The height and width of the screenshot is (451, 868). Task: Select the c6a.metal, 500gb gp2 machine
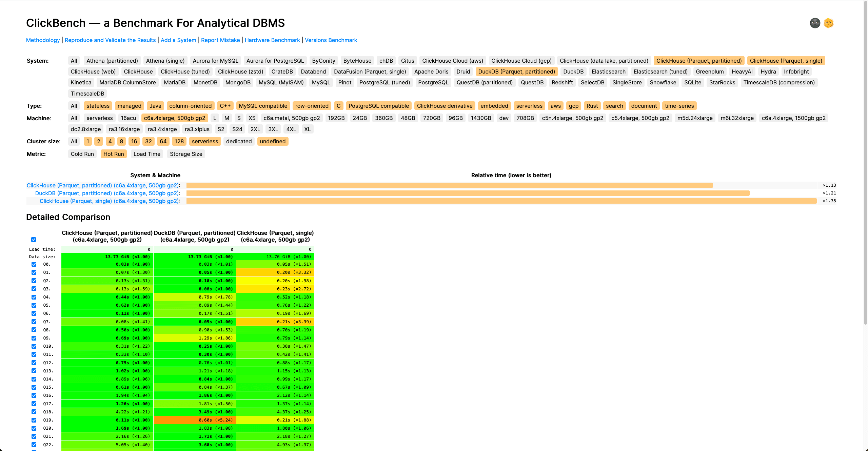(x=292, y=118)
